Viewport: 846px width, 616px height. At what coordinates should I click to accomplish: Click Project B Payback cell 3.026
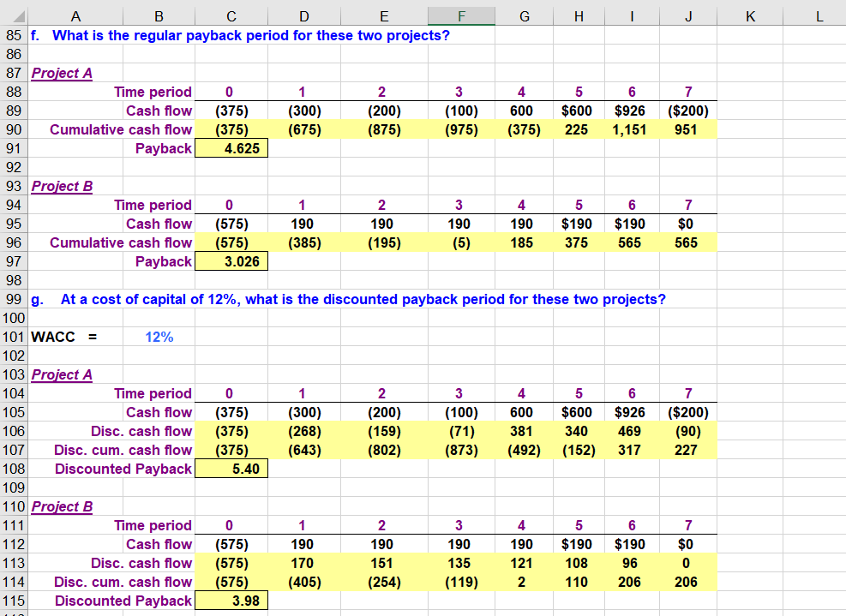pos(231,261)
